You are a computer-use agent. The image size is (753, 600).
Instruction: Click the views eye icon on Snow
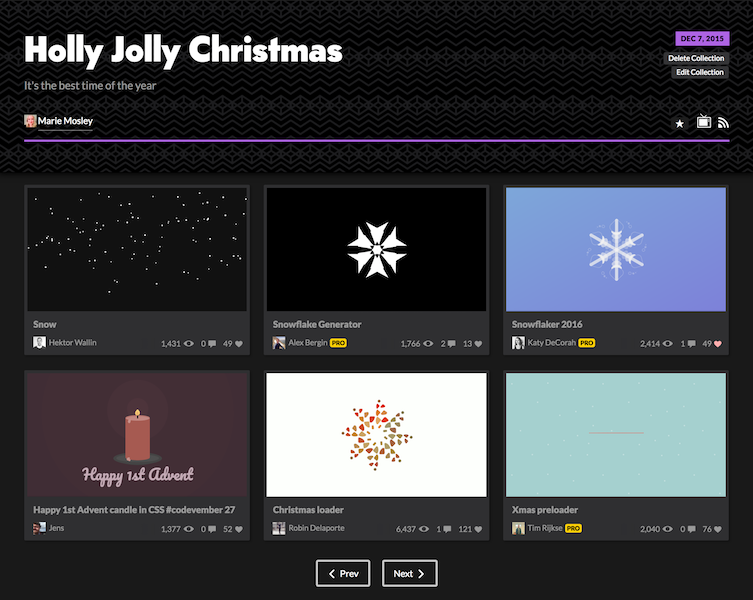(x=189, y=343)
